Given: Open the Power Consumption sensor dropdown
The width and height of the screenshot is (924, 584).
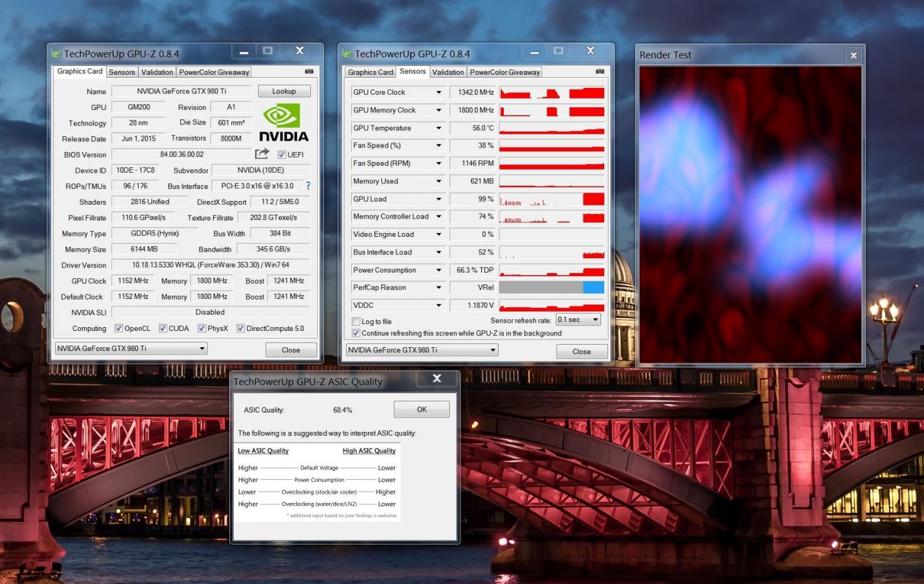Looking at the screenshot, I should click(x=438, y=270).
